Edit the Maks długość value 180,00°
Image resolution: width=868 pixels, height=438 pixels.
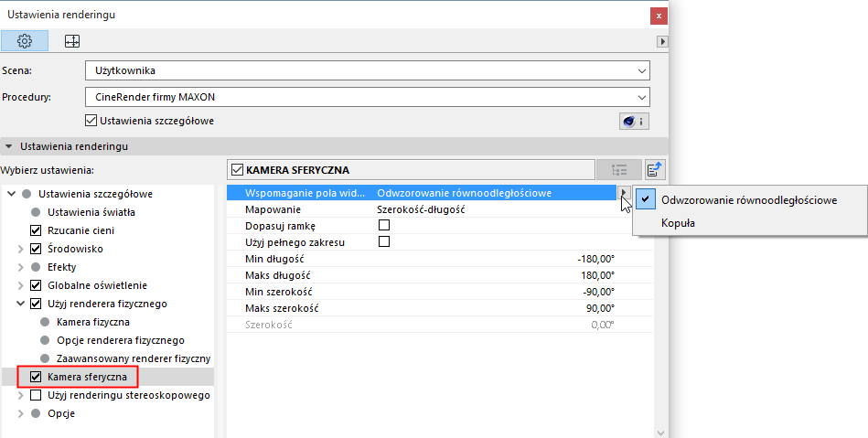tap(597, 275)
